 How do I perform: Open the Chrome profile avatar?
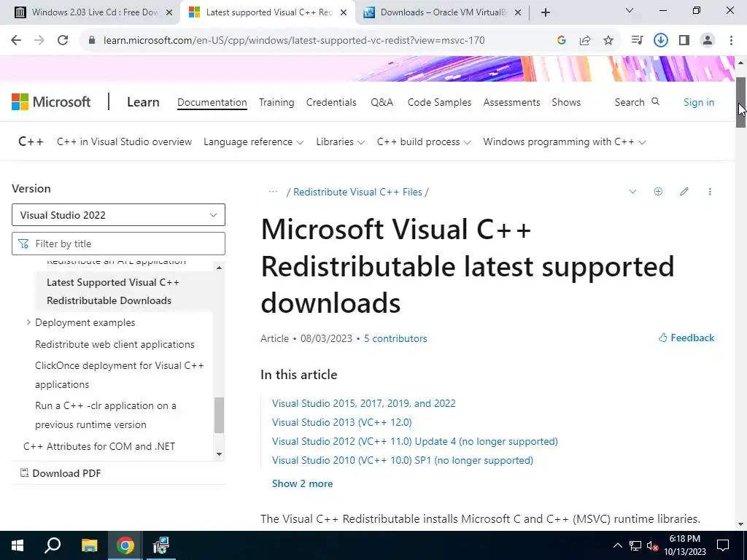click(x=708, y=41)
